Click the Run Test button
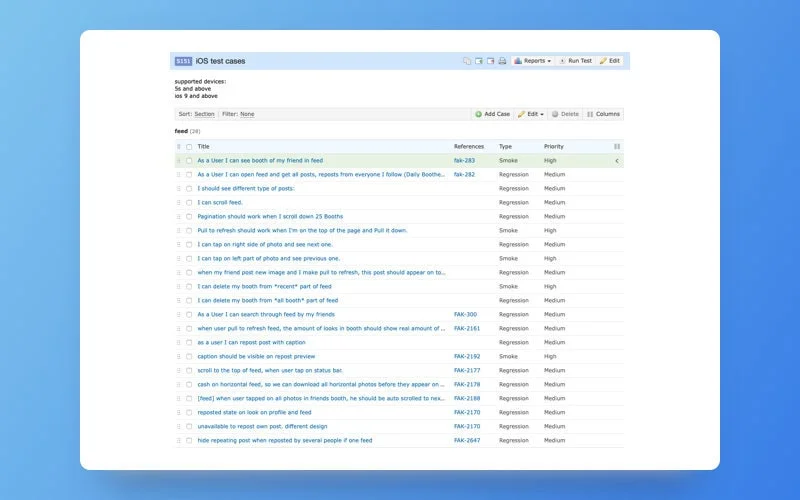The image size is (800, 500). coord(575,61)
